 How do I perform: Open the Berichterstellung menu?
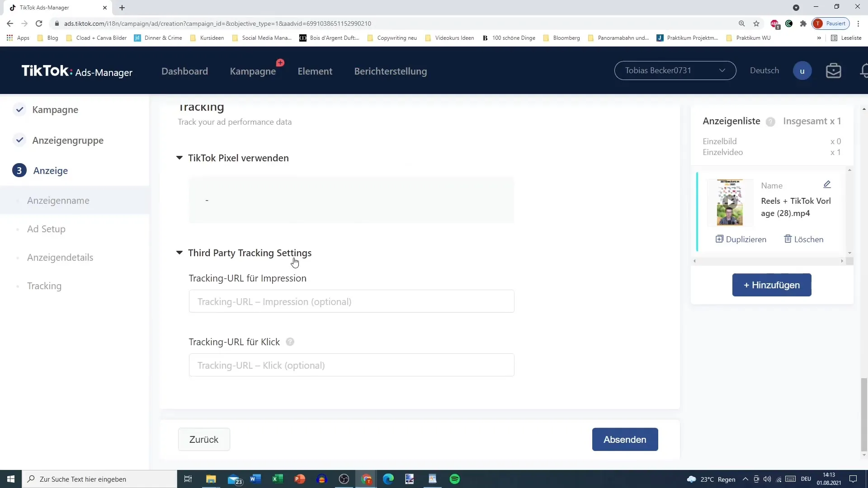pos(391,71)
